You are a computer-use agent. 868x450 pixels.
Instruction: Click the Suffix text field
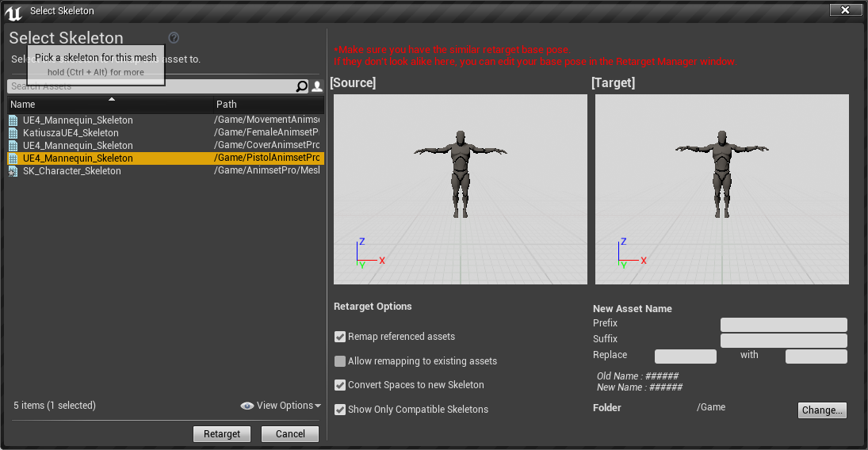(x=783, y=341)
